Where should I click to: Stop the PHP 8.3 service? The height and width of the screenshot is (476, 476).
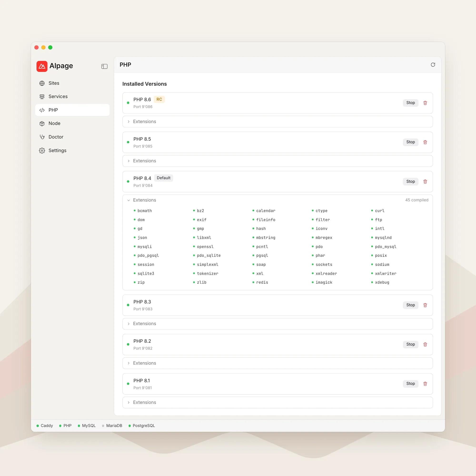pos(411,305)
